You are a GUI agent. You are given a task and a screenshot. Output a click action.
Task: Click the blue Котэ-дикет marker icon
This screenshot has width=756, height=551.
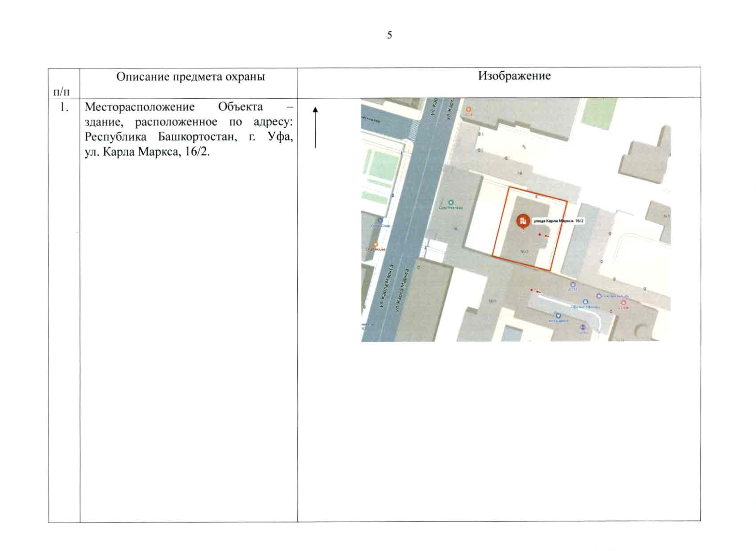coord(558,316)
